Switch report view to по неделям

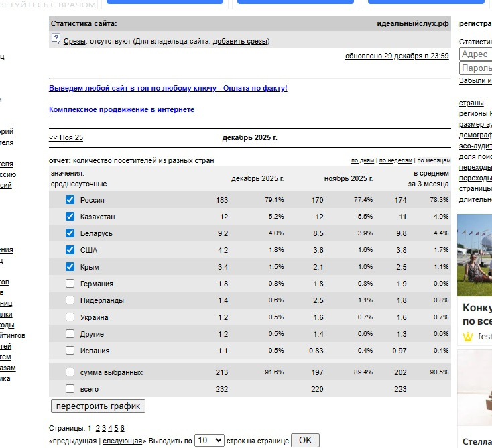(x=395, y=160)
